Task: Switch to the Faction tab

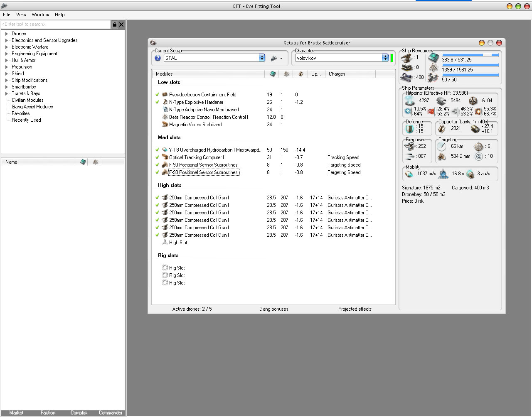Action: click(x=48, y=412)
